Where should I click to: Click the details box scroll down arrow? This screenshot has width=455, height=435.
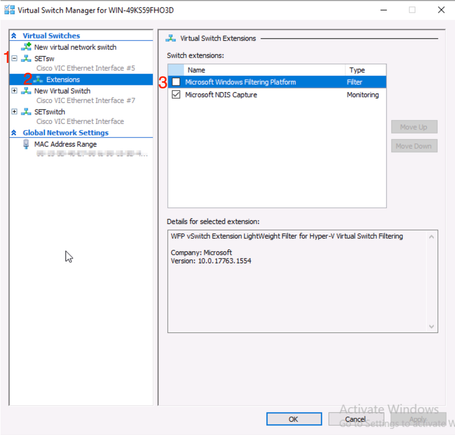(431, 326)
